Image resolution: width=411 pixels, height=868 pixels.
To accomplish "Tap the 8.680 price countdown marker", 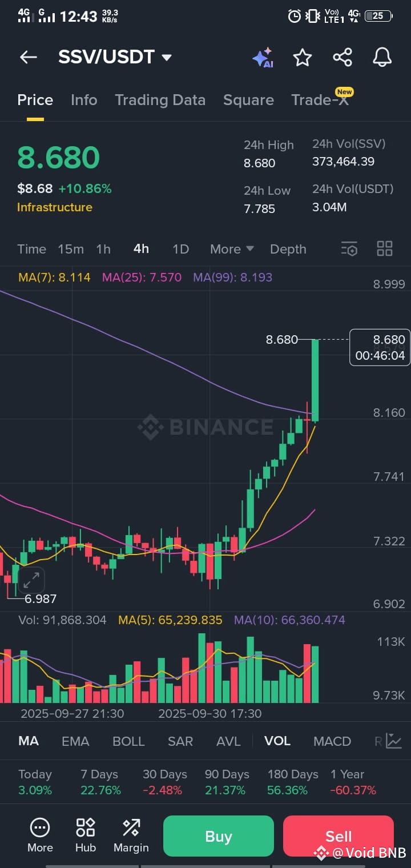I will pos(380,347).
